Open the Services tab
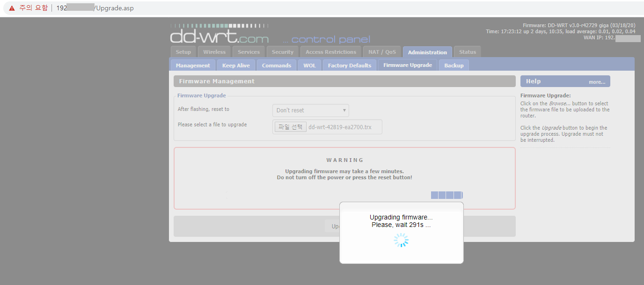644x285 pixels. point(249,52)
